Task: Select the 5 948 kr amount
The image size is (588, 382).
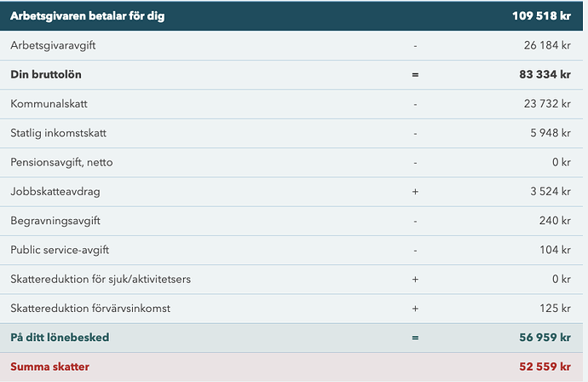Action: click(x=551, y=133)
